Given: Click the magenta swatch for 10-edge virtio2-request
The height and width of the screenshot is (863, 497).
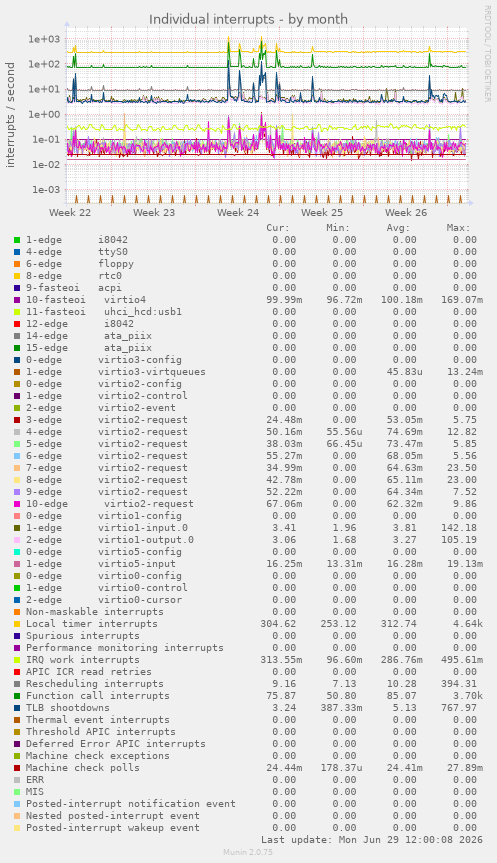Looking at the screenshot, I should 17,504.
